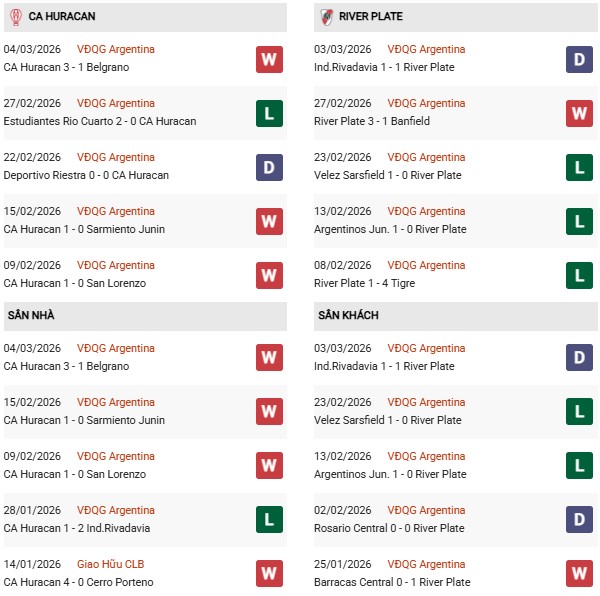Image resolution: width=600 pixels, height=596 pixels.
Task: Click the W badge for Huracan 3-1 Belgrano under CA Huracan
Action: (269, 59)
